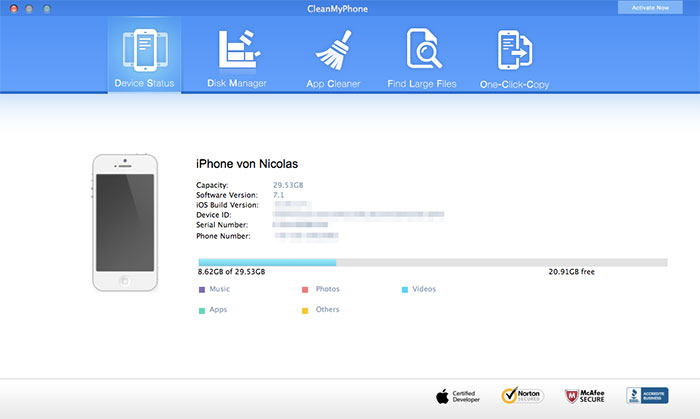The height and width of the screenshot is (419, 700).
Task: Switch to the Disk Manager tab label
Action: pos(237,83)
